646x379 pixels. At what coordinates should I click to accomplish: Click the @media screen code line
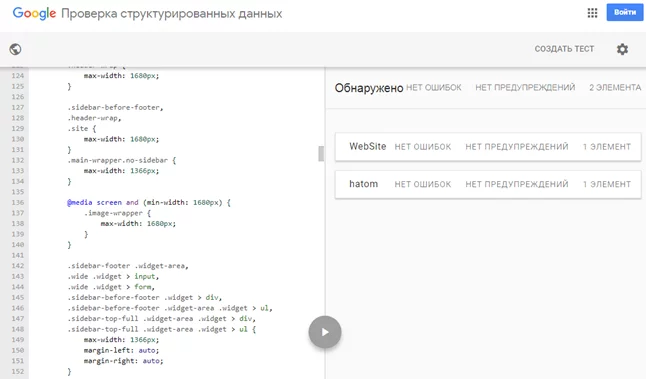(149, 202)
